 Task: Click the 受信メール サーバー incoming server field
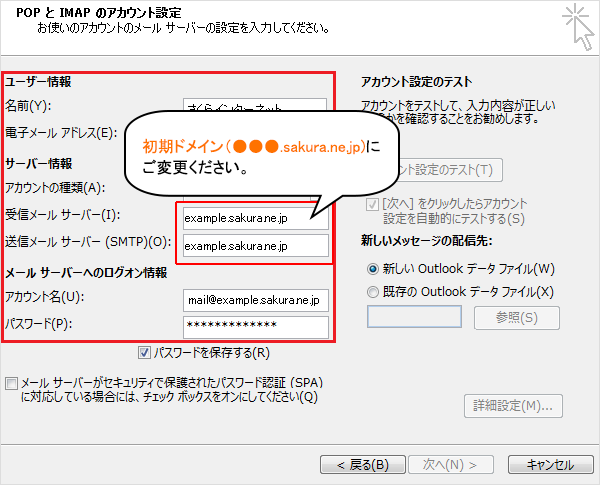pos(255,217)
